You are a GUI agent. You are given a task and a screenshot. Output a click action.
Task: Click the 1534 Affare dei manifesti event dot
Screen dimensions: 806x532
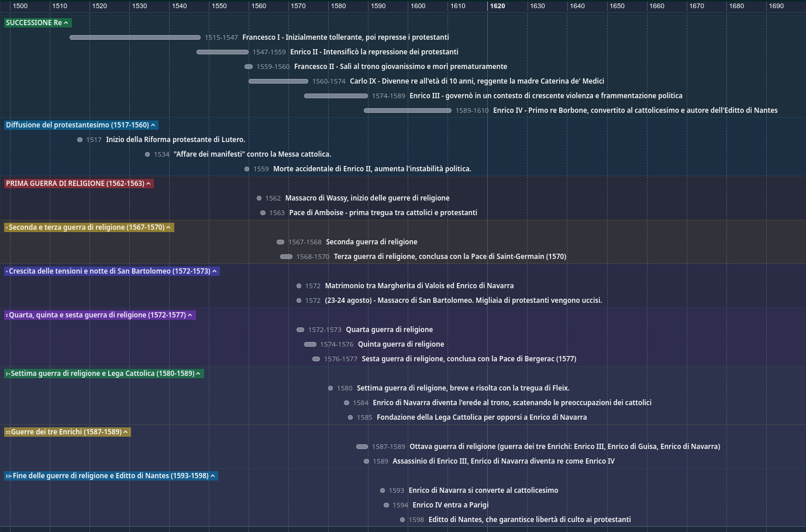point(147,154)
